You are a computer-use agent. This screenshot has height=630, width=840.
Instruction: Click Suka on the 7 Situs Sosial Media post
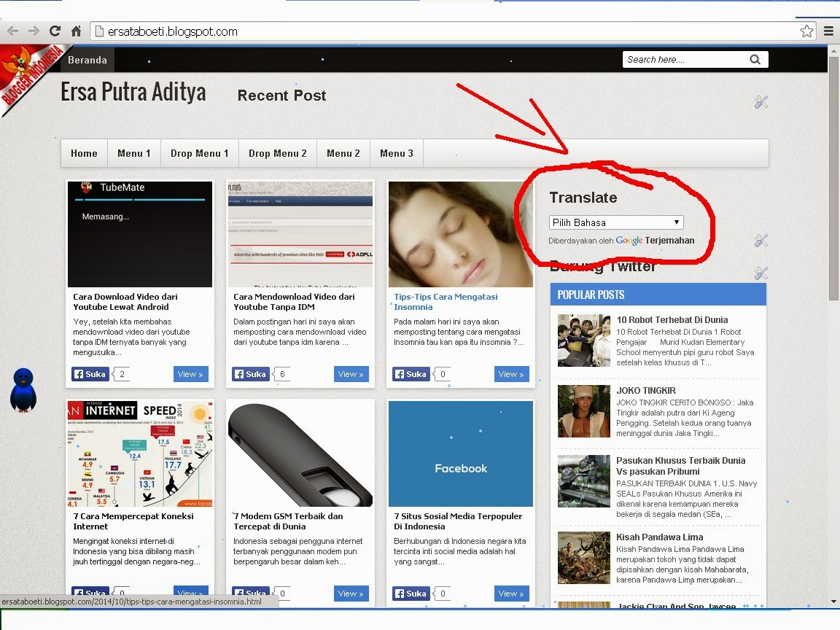click(411, 594)
